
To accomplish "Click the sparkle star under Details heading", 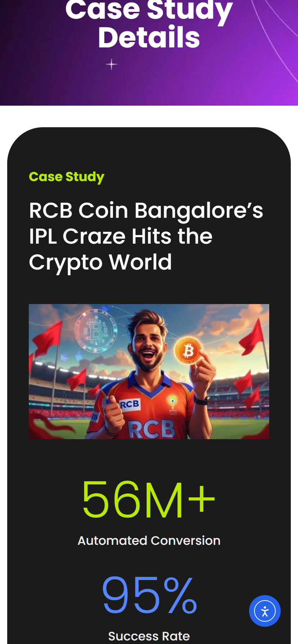I will coord(112,64).
